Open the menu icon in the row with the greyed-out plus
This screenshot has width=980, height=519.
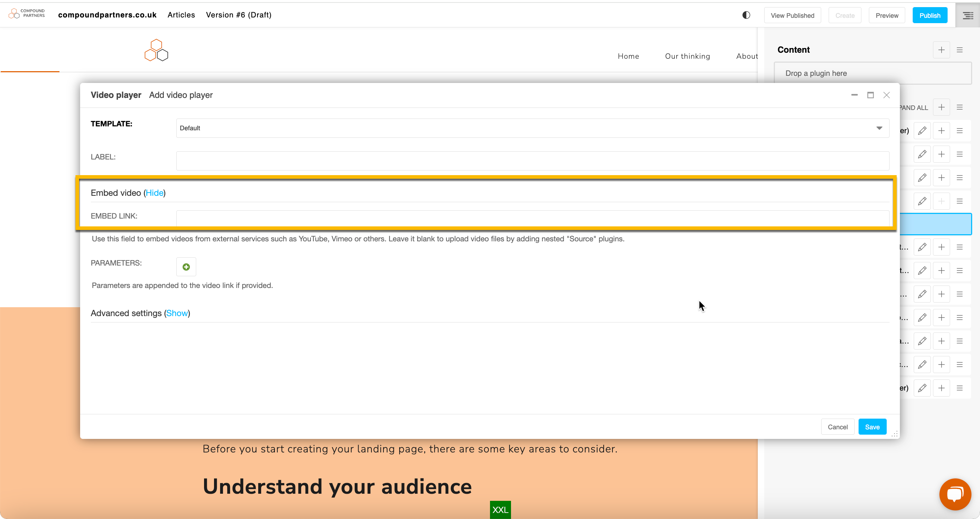959,201
